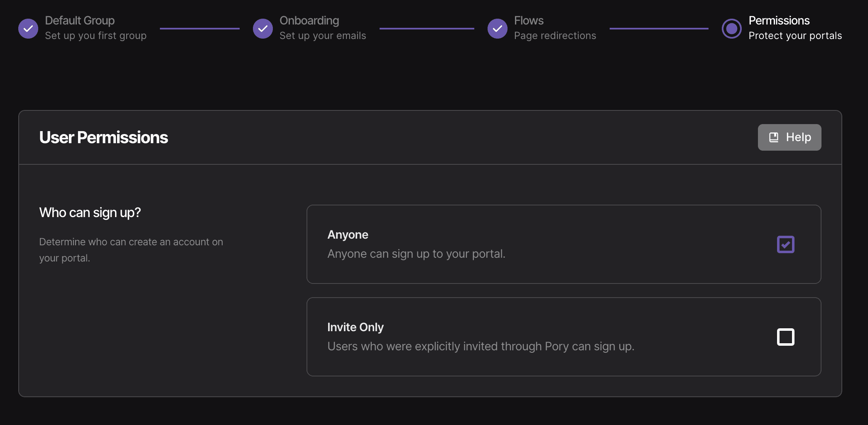Open the Help button
This screenshot has width=868, height=425.
(790, 137)
